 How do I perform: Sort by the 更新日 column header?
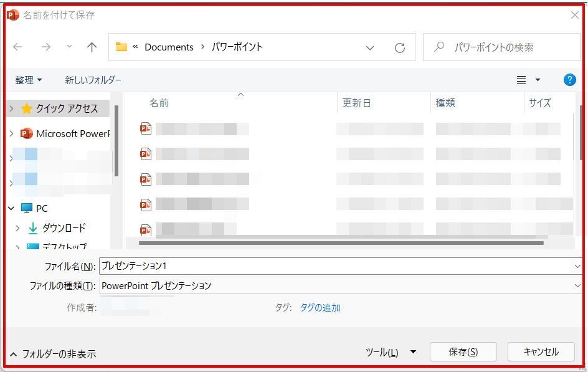(356, 103)
